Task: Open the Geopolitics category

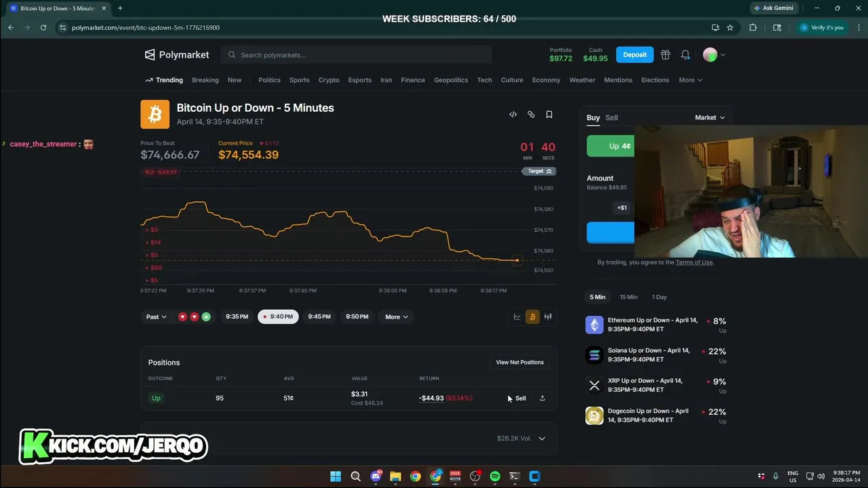Action: click(x=451, y=80)
